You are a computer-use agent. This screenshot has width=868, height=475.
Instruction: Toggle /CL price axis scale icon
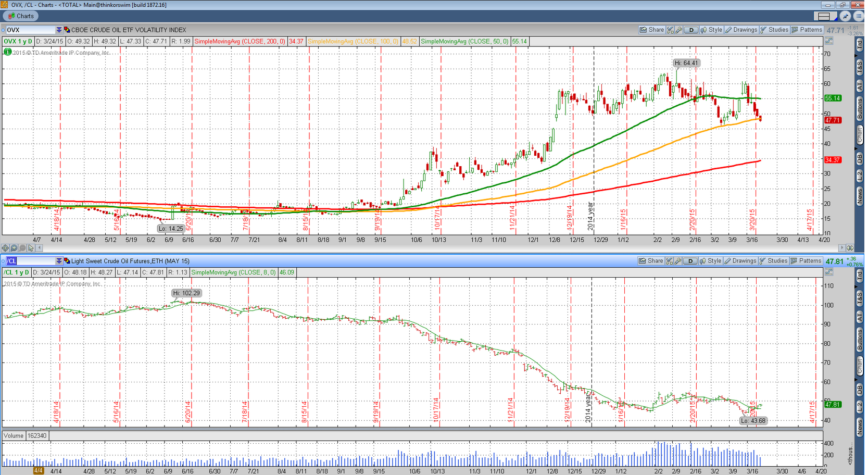coord(829,272)
